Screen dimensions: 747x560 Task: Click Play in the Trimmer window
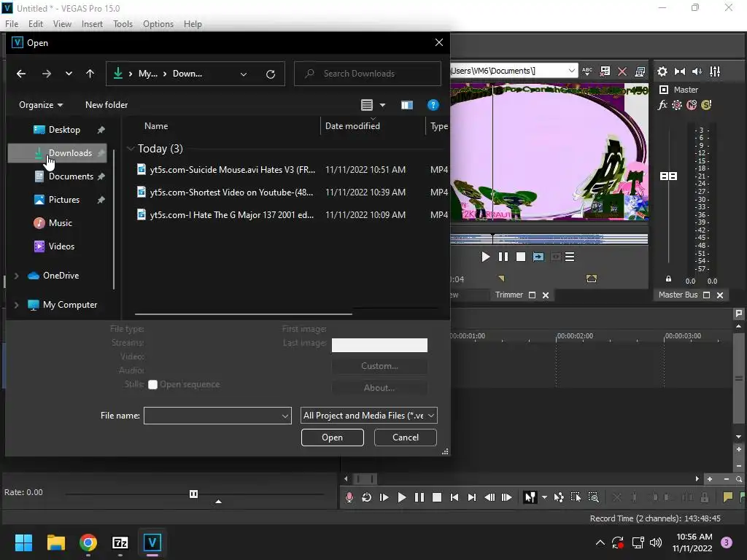tap(485, 257)
